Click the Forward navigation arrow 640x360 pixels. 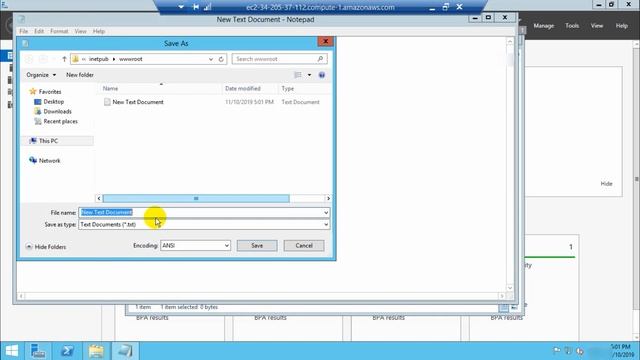tap(43, 59)
